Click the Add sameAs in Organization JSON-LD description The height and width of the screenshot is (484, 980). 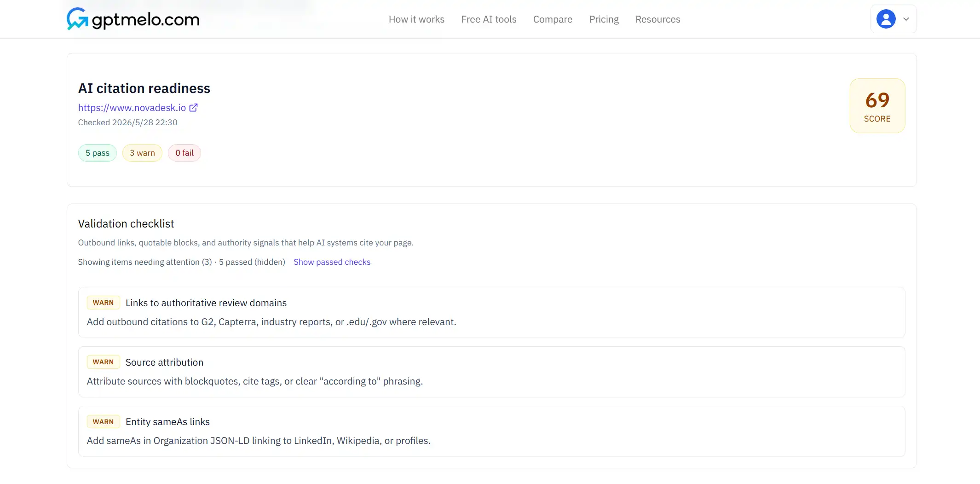(x=259, y=440)
